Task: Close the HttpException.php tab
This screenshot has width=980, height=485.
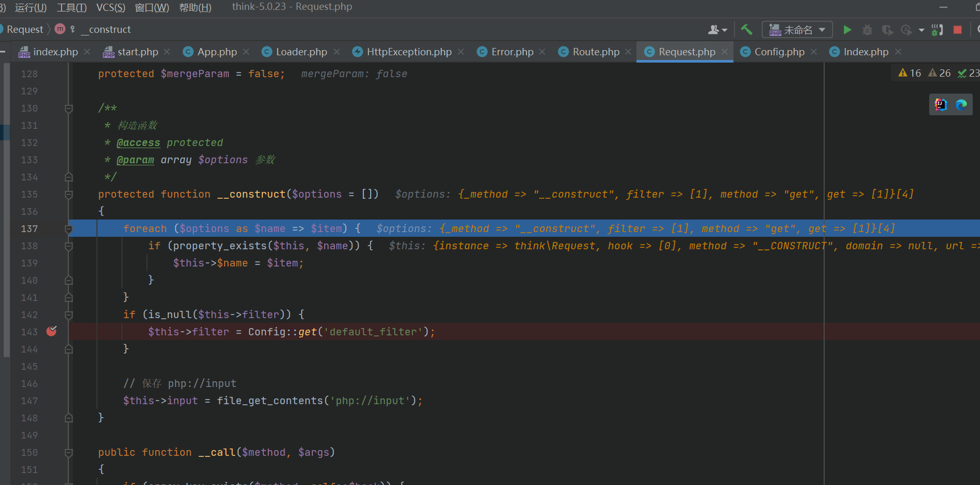Action: (461, 52)
